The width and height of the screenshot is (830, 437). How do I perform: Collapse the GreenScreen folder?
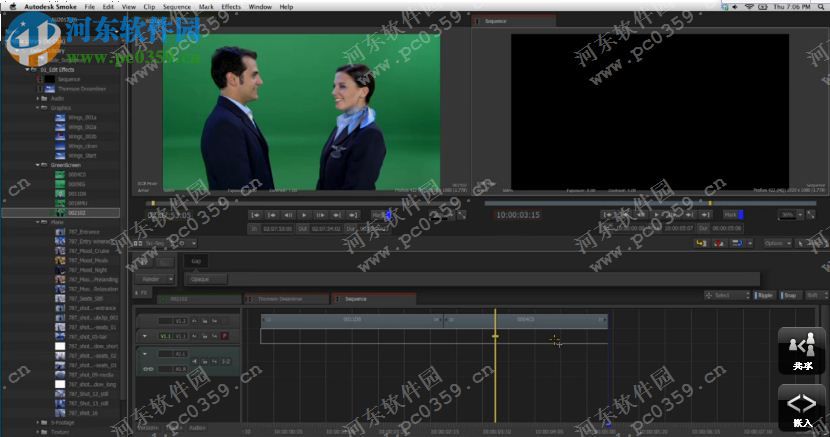click(38, 165)
